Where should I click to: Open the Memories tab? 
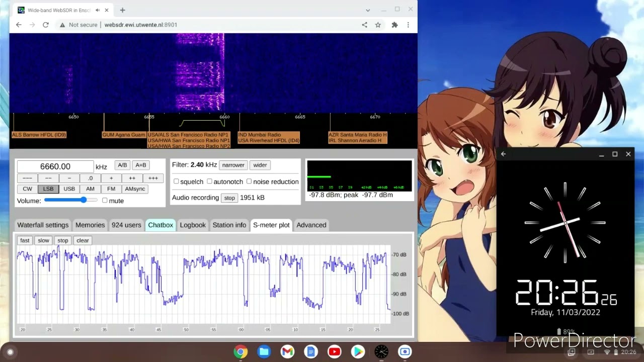[x=90, y=225]
